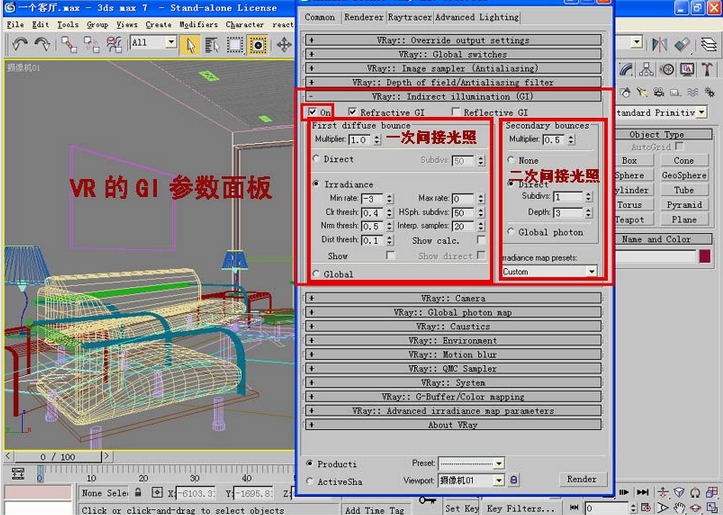Toggle the Selection Lock icon in status bar
Image resolution: width=723 pixels, height=515 pixels.
[138, 492]
